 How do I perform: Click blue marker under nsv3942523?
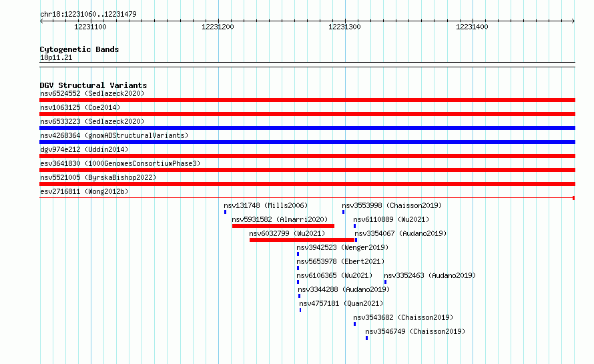pos(298,254)
